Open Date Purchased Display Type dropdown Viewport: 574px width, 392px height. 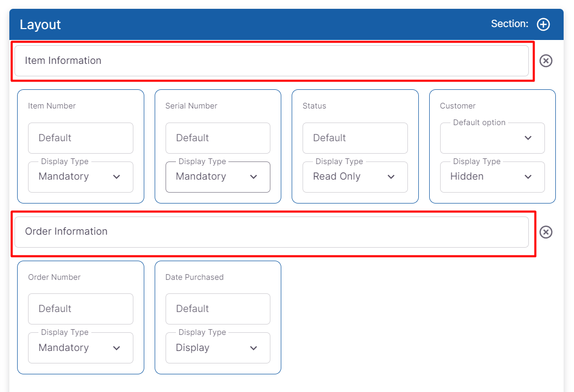click(x=217, y=348)
